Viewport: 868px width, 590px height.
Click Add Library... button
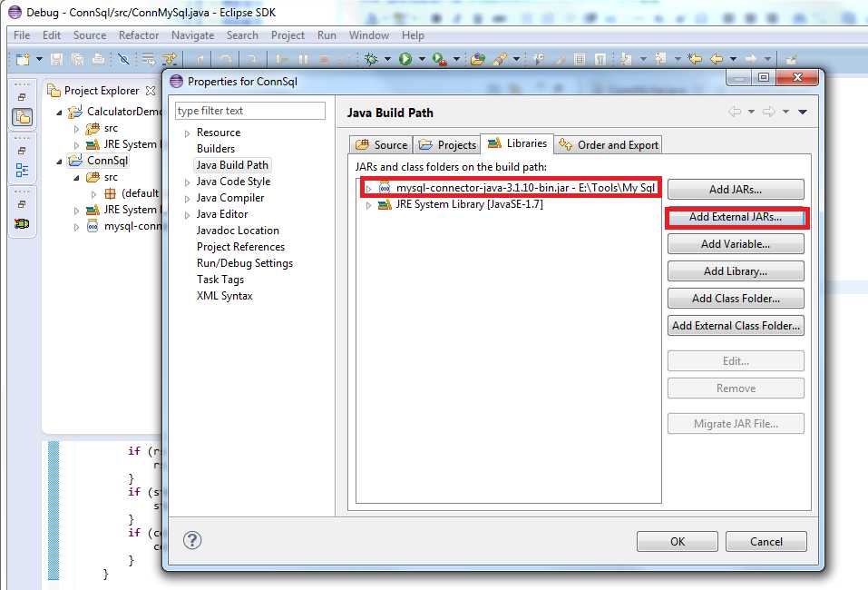(x=736, y=270)
